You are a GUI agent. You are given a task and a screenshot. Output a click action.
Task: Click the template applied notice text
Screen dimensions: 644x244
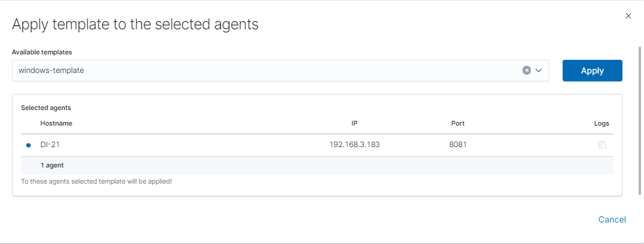click(x=96, y=181)
